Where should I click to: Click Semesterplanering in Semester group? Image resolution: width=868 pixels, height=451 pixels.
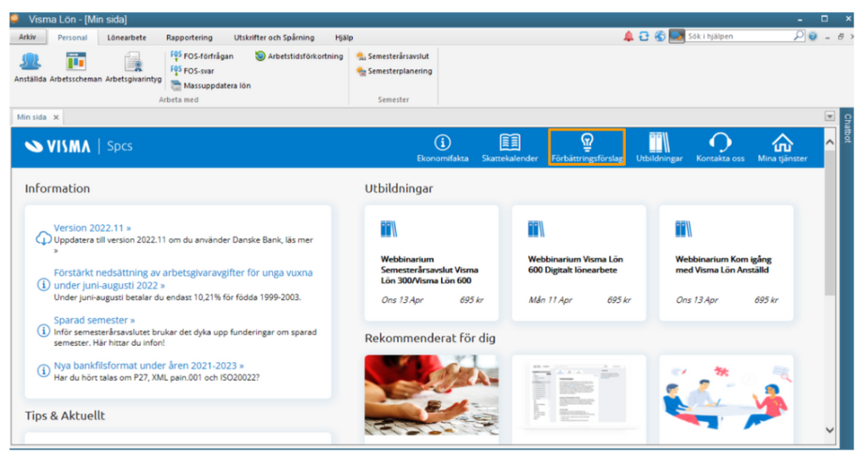click(394, 71)
